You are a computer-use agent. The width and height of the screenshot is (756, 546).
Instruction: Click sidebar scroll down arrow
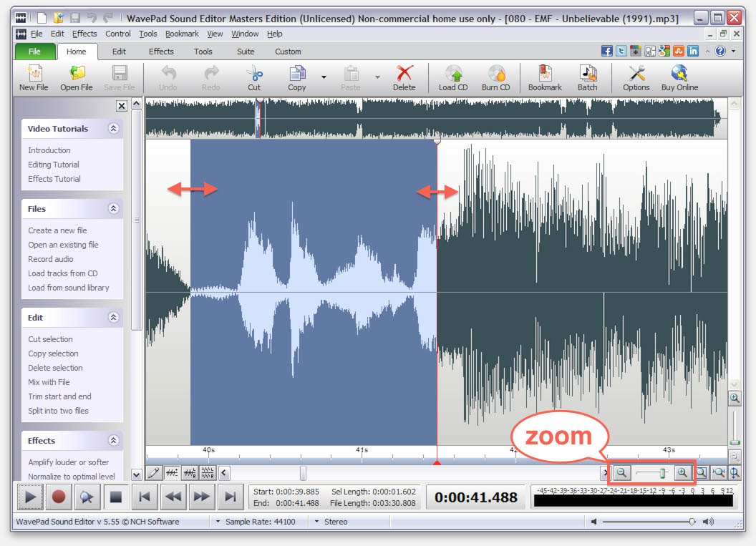(x=137, y=474)
